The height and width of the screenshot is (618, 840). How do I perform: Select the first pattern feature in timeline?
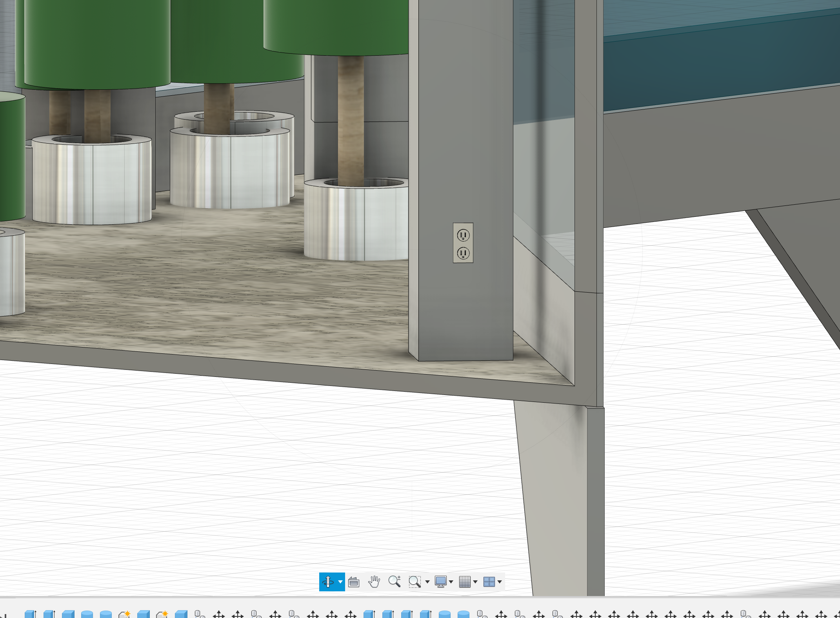coord(200,614)
